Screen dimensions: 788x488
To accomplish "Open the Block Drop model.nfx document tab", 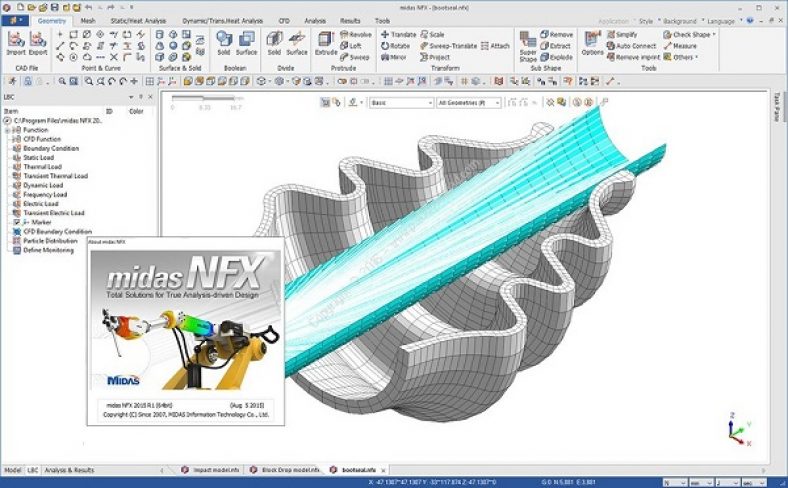I will pos(285,470).
